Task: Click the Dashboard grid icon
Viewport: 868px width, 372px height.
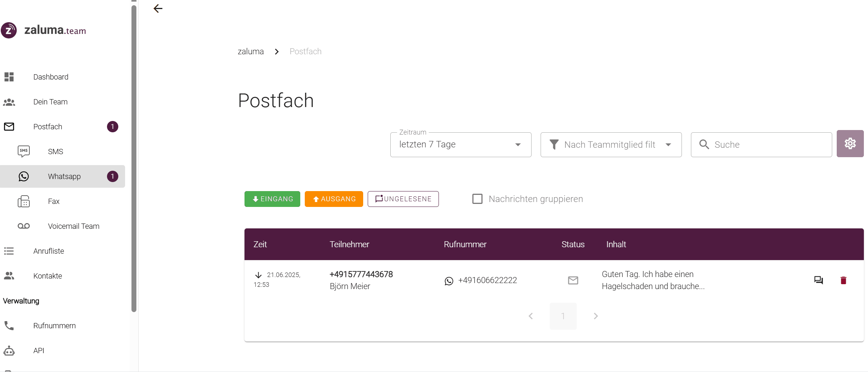Action: (9, 77)
